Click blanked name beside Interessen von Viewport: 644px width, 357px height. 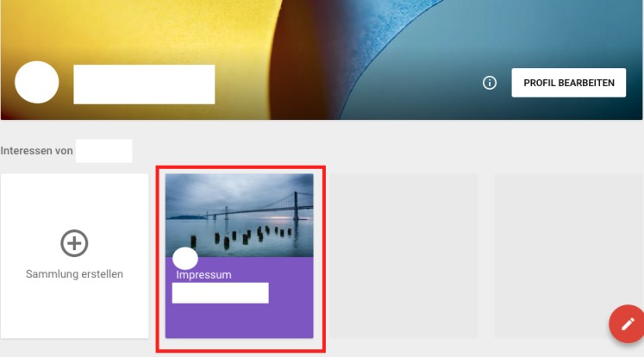click(x=104, y=151)
